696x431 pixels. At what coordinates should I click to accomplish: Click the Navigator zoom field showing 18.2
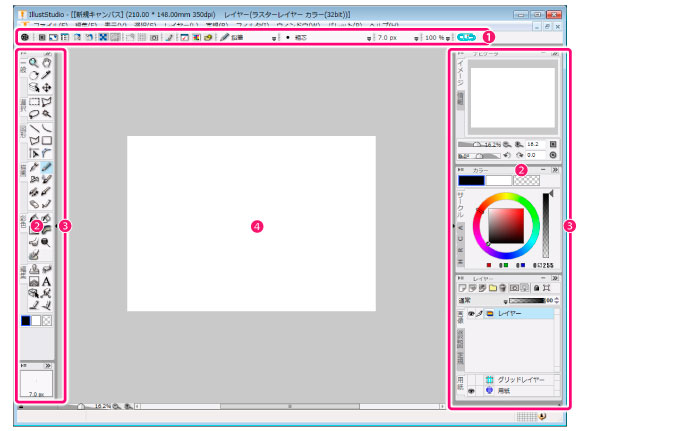pyautogui.click(x=536, y=144)
